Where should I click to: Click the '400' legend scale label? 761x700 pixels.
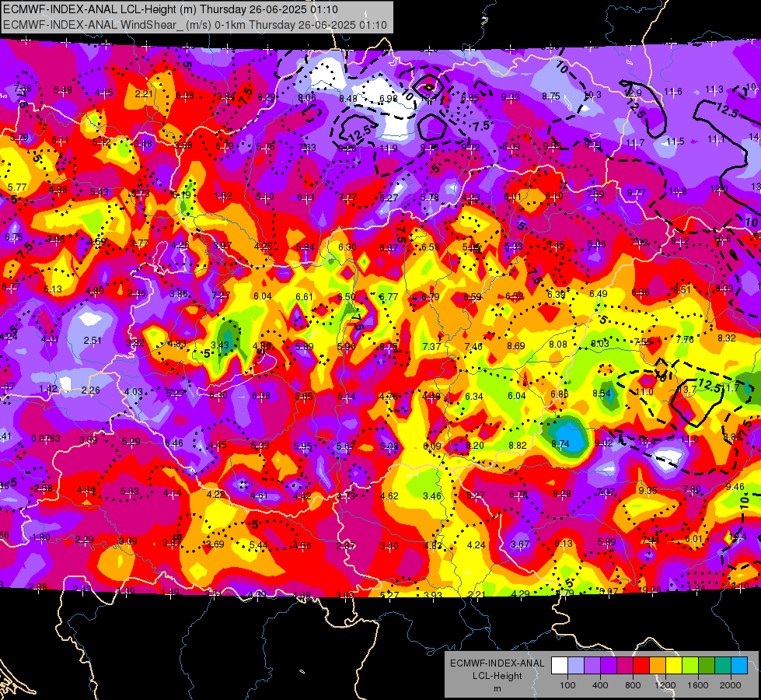point(600,685)
